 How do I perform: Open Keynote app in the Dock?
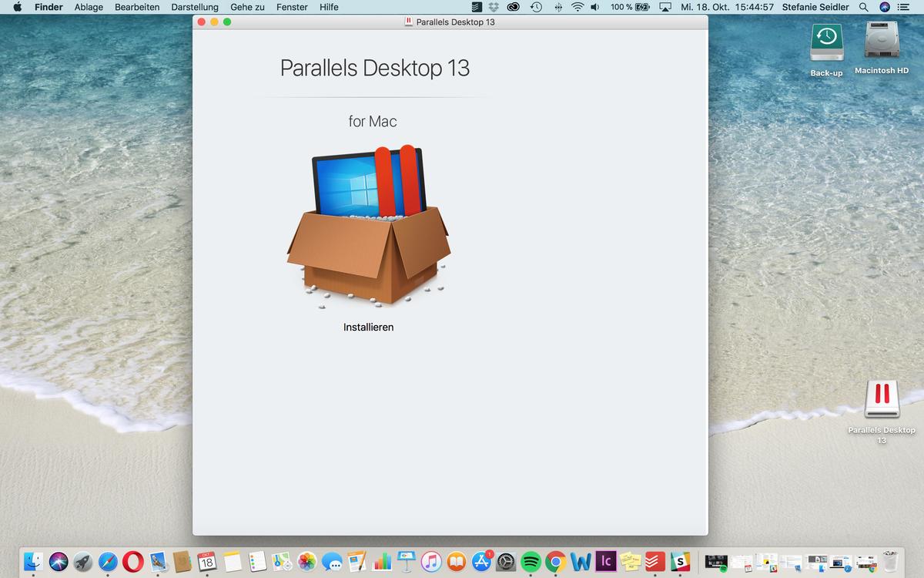pos(407,562)
